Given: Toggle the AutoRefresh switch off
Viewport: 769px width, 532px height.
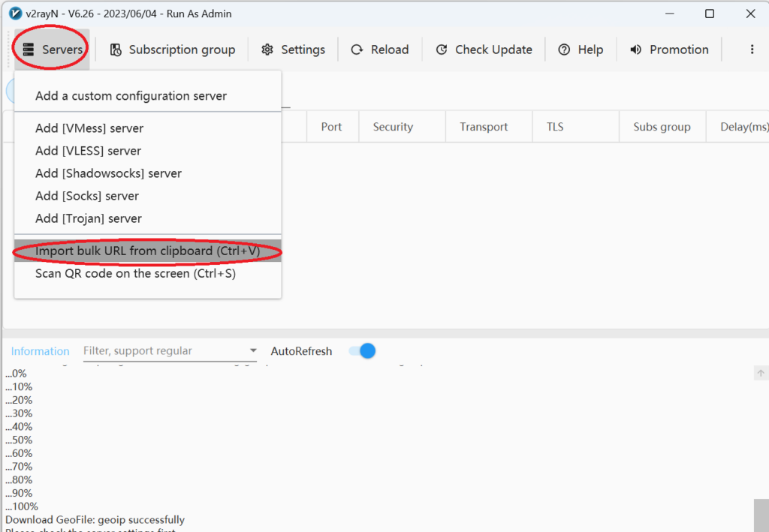Looking at the screenshot, I should coord(363,351).
